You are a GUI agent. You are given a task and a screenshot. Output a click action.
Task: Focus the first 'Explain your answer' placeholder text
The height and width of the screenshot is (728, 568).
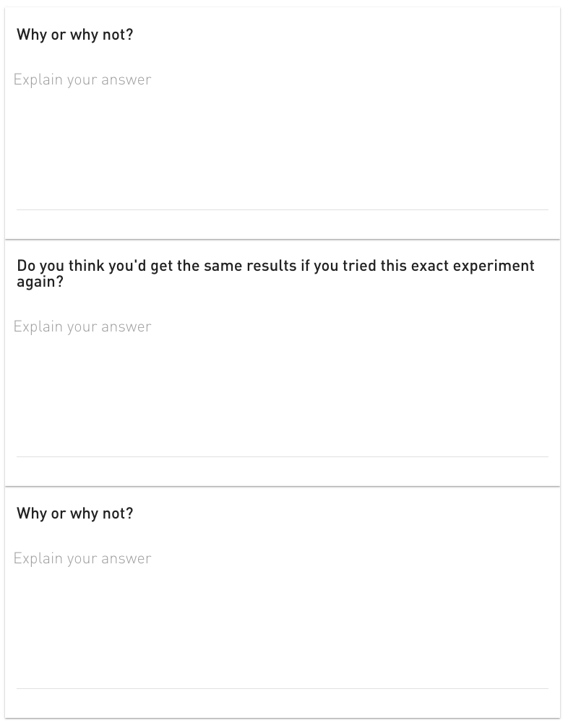pyautogui.click(x=82, y=80)
